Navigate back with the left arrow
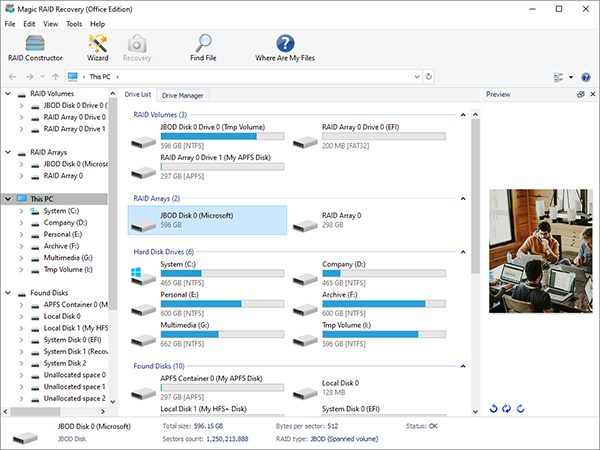 (12, 77)
